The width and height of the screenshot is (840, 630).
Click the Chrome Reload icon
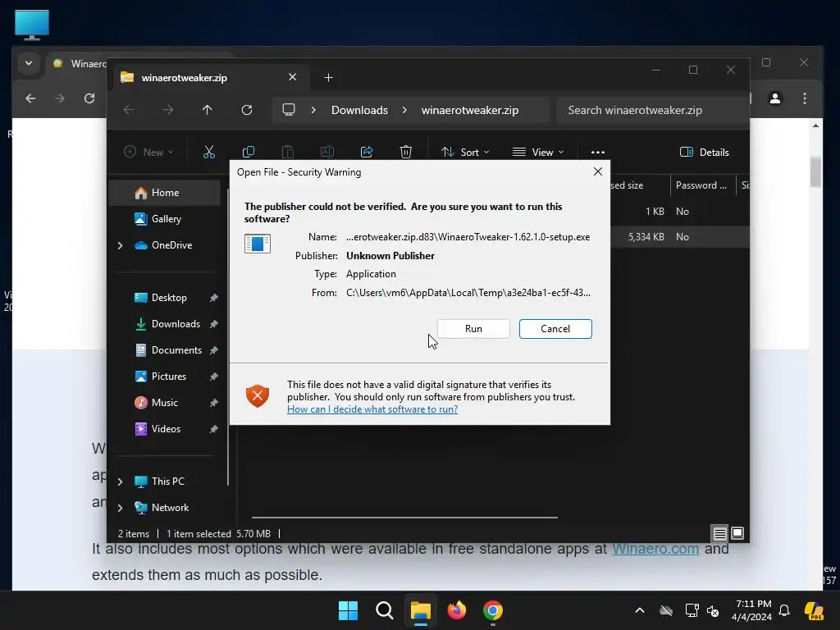coord(89,98)
